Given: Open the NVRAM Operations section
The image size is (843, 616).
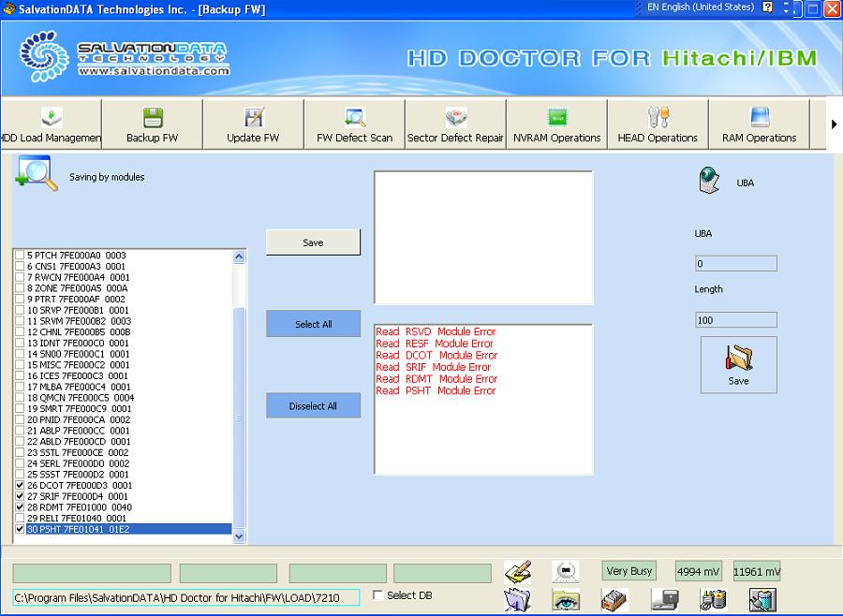Looking at the screenshot, I should [556, 125].
